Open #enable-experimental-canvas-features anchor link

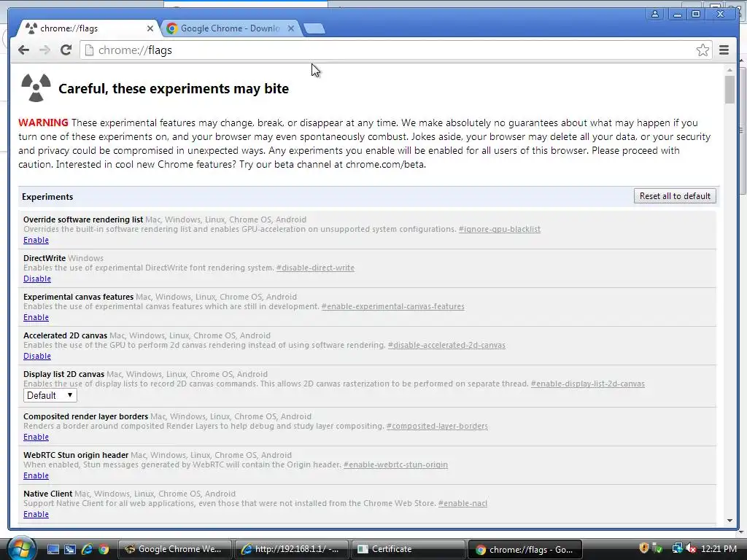point(393,306)
